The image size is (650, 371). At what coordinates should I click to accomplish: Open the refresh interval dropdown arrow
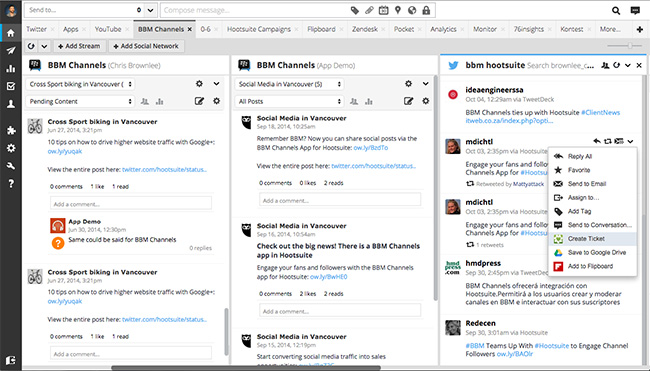[x=44, y=46]
